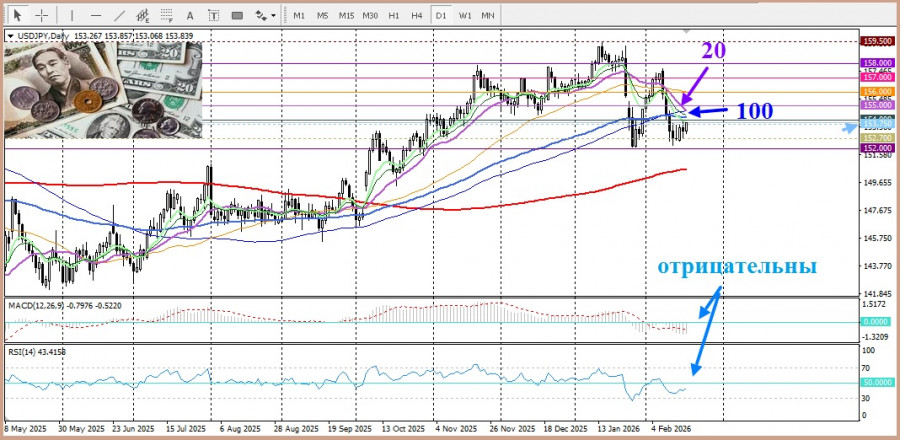Click the equidistant channel tool
This screenshot has height=440, width=900.
(143, 15)
